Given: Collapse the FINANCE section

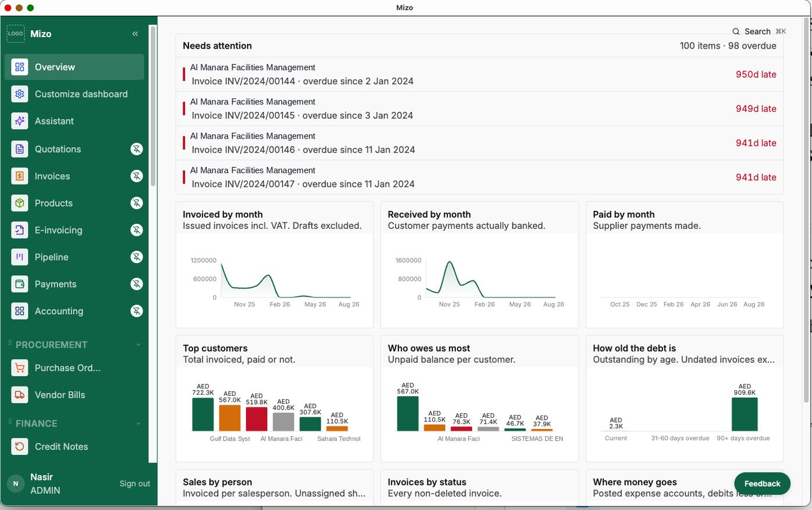Looking at the screenshot, I should 138,424.
